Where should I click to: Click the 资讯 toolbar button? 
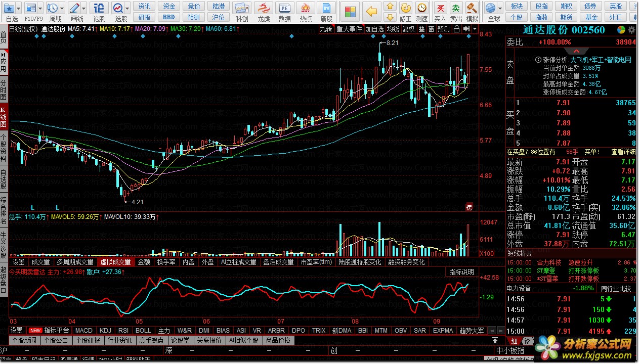(x=145, y=6)
